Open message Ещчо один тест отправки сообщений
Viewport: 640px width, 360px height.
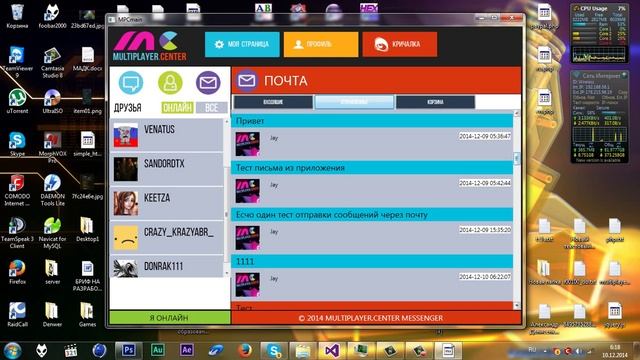[372, 215]
